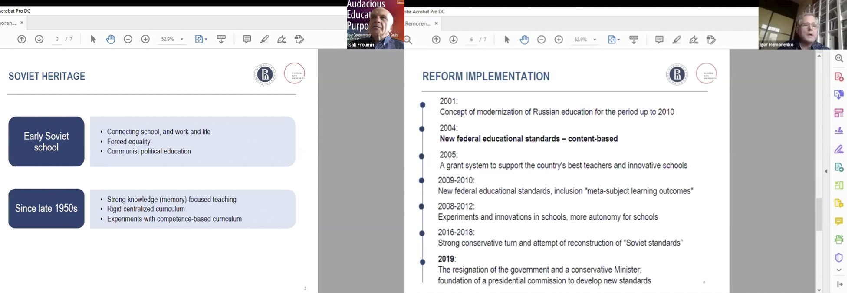Click Highlight text pen in left window toolbar
Viewport: 868px width, 293px height.
tap(264, 39)
